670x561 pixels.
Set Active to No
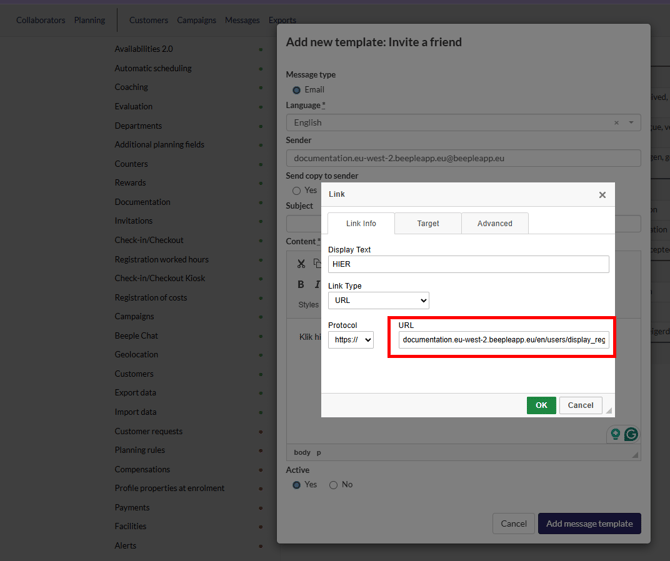333,485
